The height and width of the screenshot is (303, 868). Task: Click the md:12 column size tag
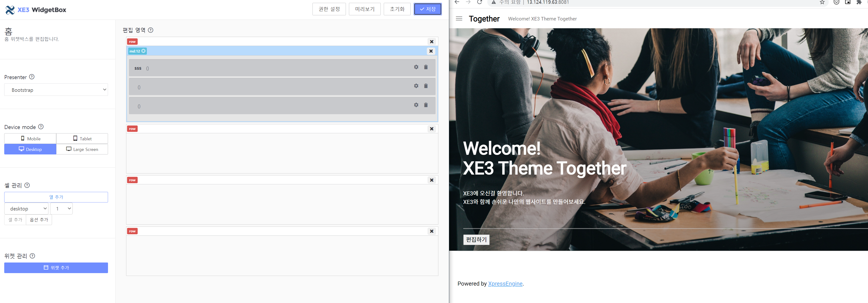click(x=137, y=51)
